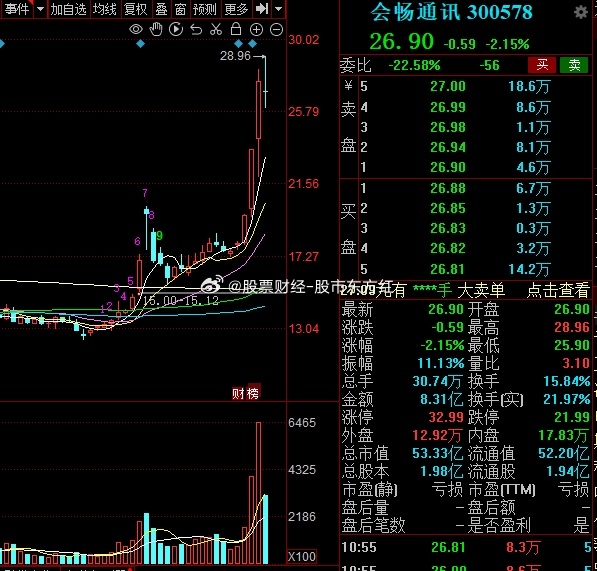Image resolution: width=597 pixels, height=571 pixels.
Task: Select the scissors cut tool
Action: click(216, 29)
